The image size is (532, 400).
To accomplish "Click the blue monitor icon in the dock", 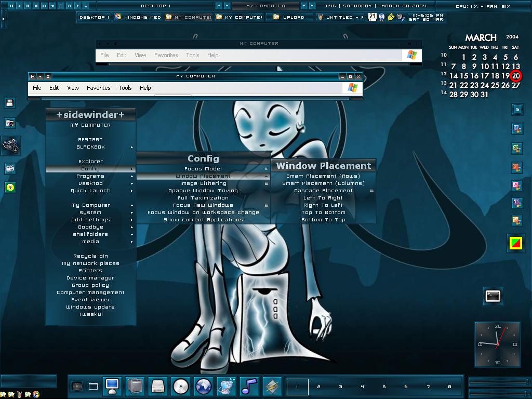I will point(112,386).
